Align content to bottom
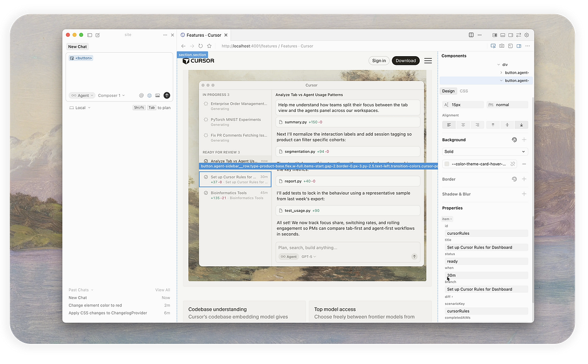Image resolution: width=588 pixels, height=364 pixels. coord(521,125)
